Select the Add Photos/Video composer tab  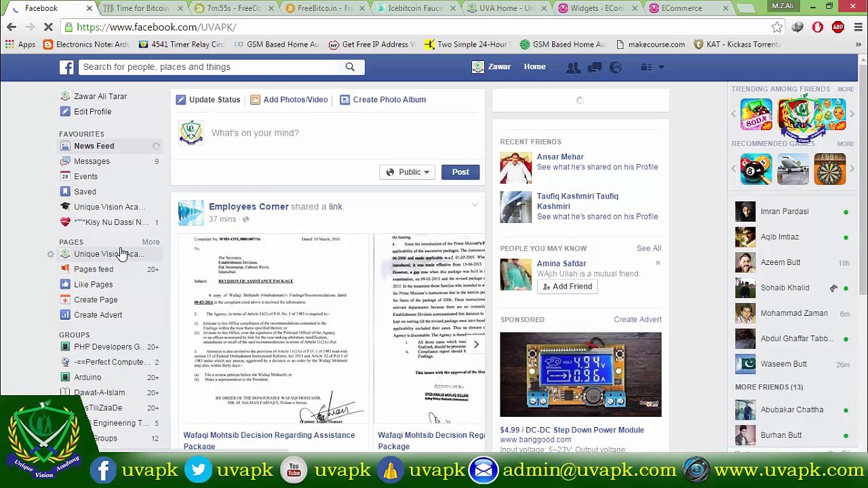point(289,100)
